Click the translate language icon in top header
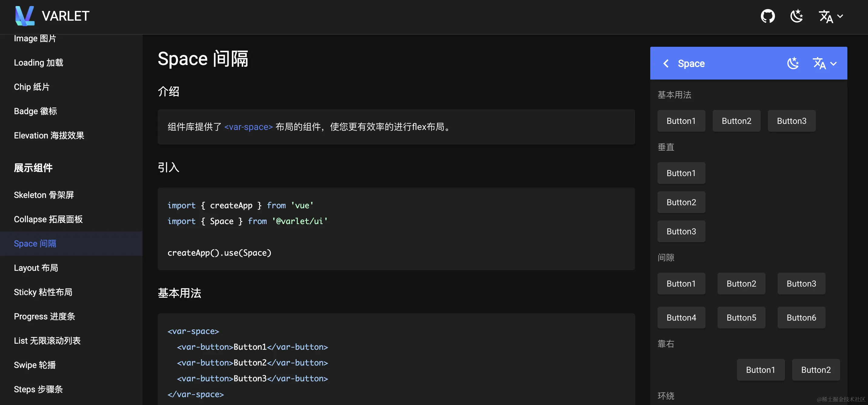The height and width of the screenshot is (405, 868). 826,16
